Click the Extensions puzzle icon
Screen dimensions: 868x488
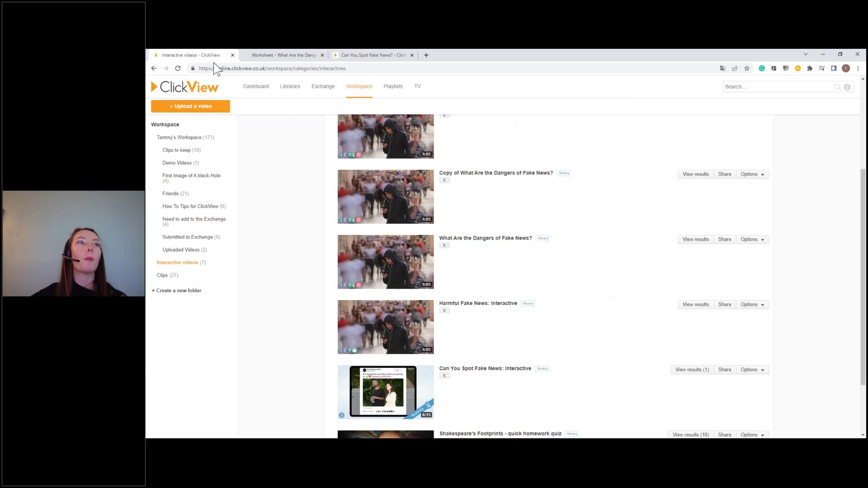coord(810,68)
